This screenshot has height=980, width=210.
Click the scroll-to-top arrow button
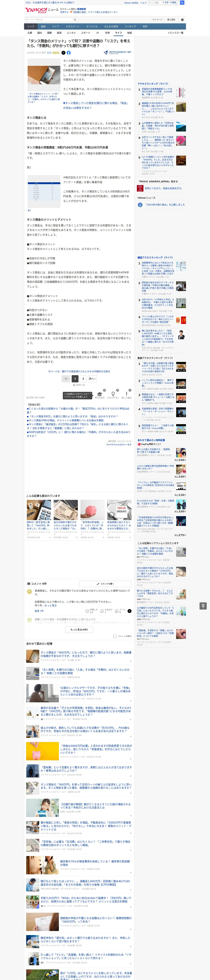[x=203, y=606]
